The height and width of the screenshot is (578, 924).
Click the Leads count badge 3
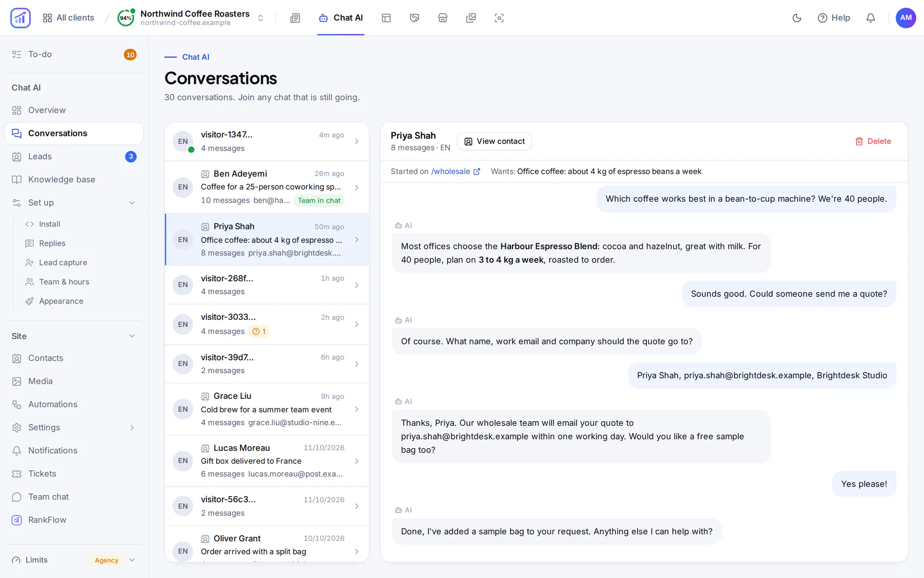[131, 157]
